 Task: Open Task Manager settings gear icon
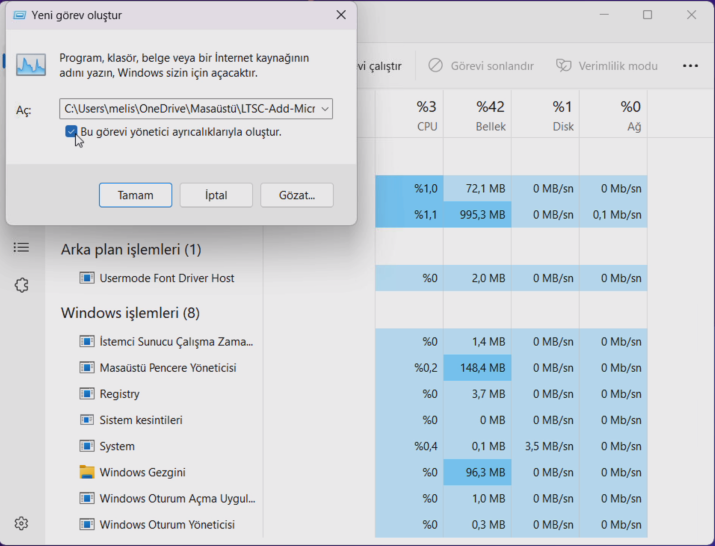click(x=21, y=523)
